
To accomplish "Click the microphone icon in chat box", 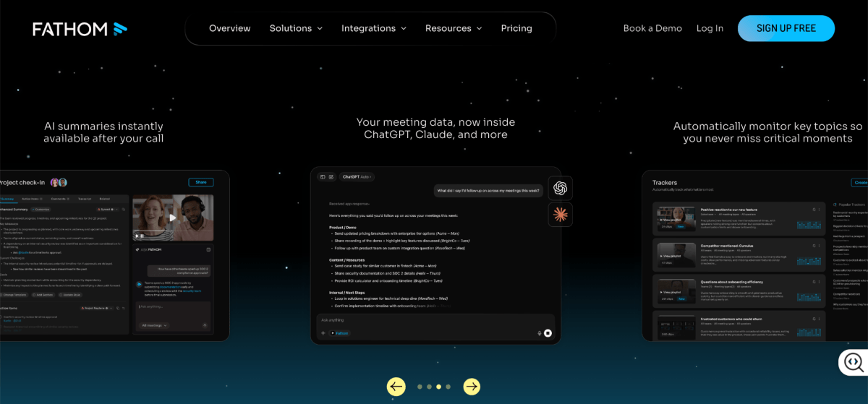I will tap(539, 333).
